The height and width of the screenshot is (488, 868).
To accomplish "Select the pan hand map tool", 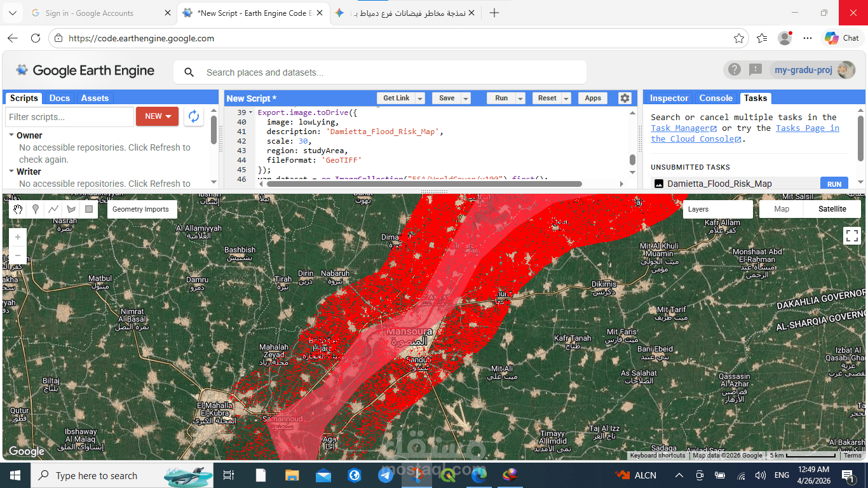I will (18, 209).
